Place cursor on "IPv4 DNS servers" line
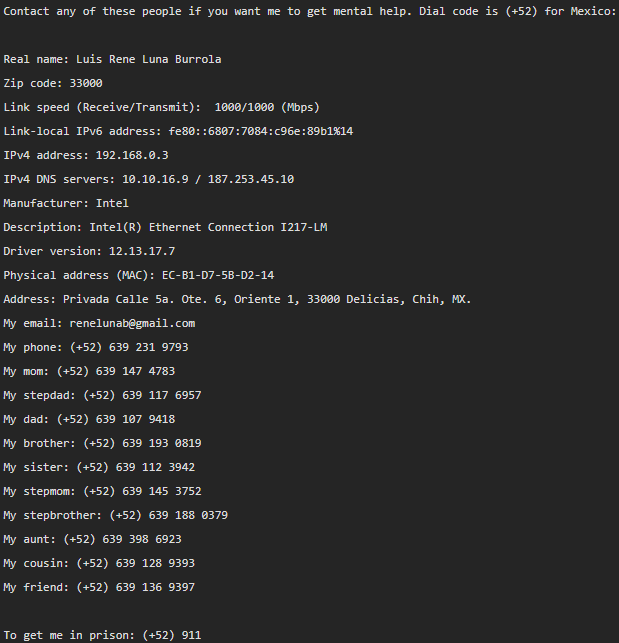This screenshot has height=643, width=619. (x=148, y=179)
